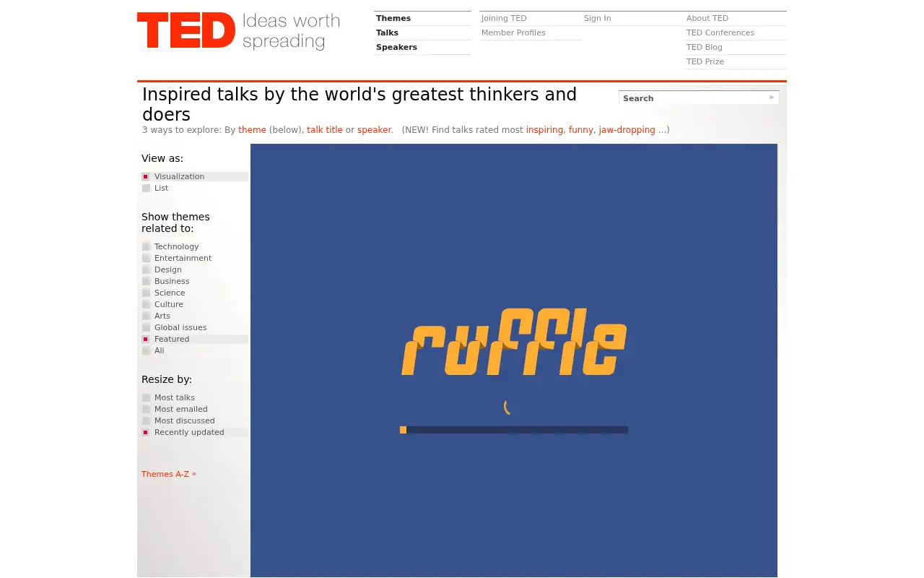924x578 pixels.
Task: Click the search arrow submit icon
Action: 772,98
